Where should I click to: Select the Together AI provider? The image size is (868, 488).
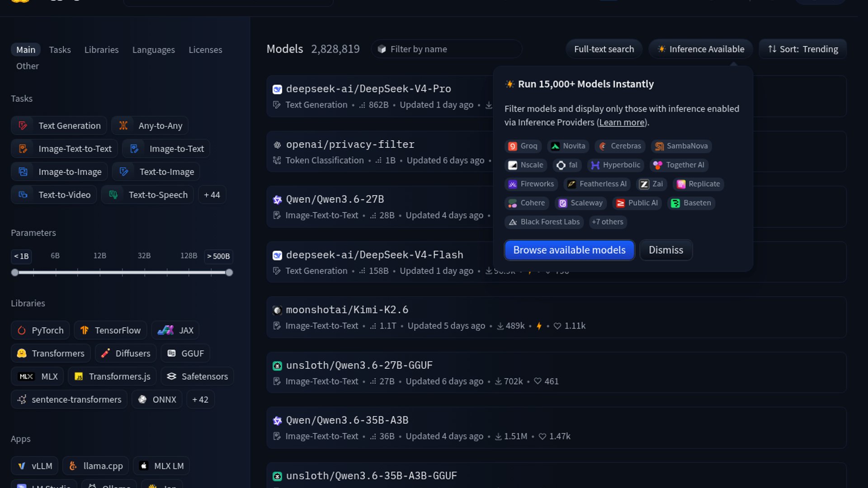(679, 165)
